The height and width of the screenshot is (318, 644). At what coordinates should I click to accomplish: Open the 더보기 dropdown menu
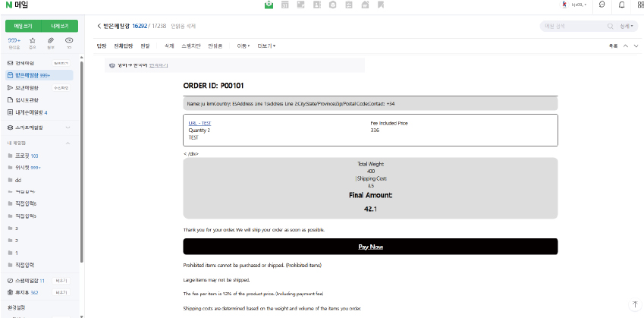pyautogui.click(x=266, y=46)
